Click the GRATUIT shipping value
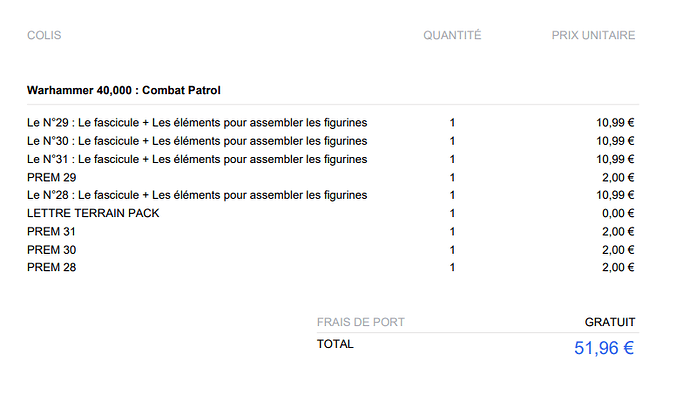 [610, 322]
